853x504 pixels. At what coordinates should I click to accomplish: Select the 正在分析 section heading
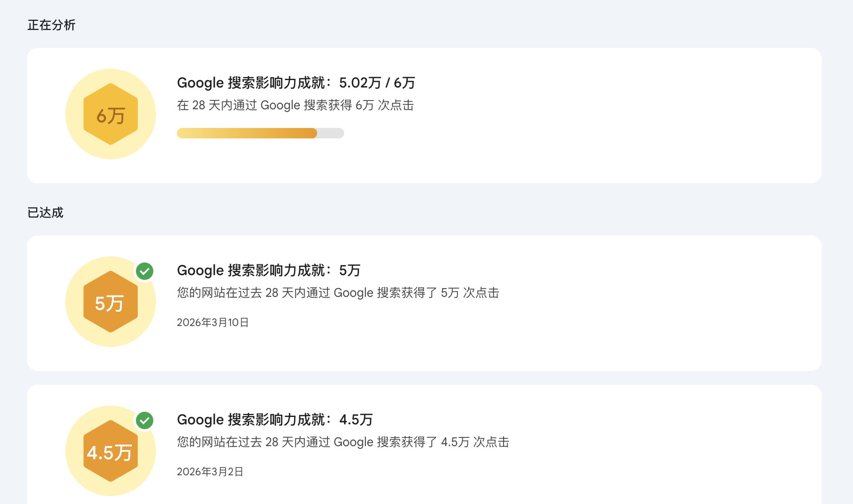click(51, 25)
